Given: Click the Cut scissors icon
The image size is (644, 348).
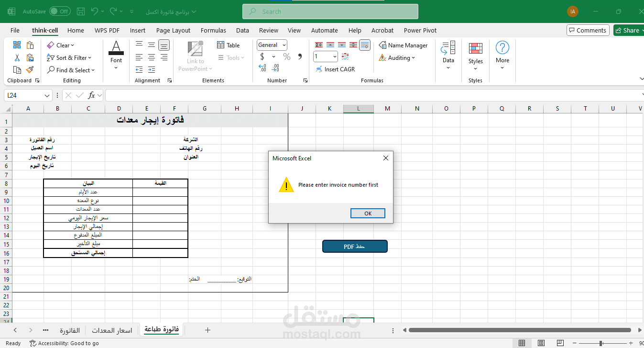Looking at the screenshot, I should 17,57.
